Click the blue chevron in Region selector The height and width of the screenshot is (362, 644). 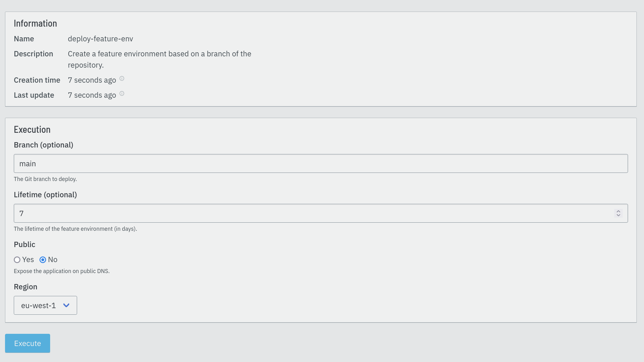click(66, 305)
